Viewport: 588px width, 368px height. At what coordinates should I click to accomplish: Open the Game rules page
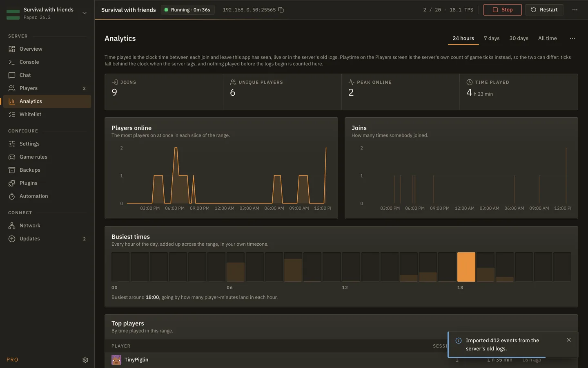coord(47,157)
